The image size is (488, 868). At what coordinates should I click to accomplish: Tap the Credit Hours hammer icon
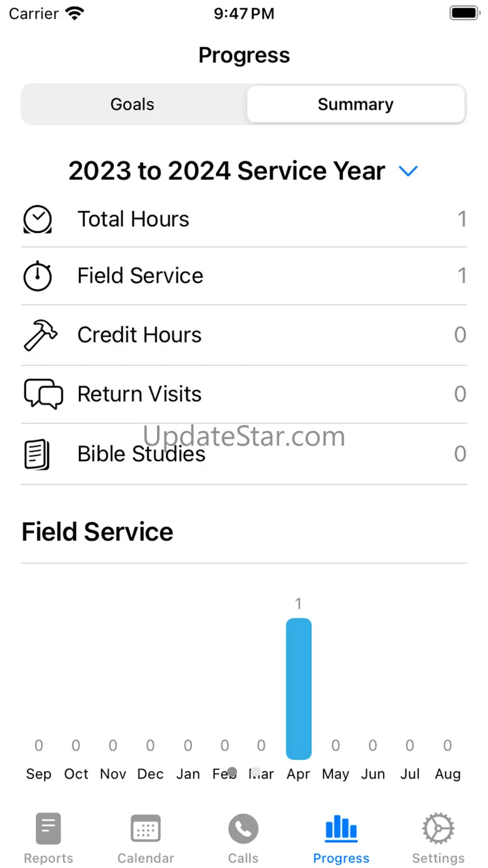click(40, 335)
